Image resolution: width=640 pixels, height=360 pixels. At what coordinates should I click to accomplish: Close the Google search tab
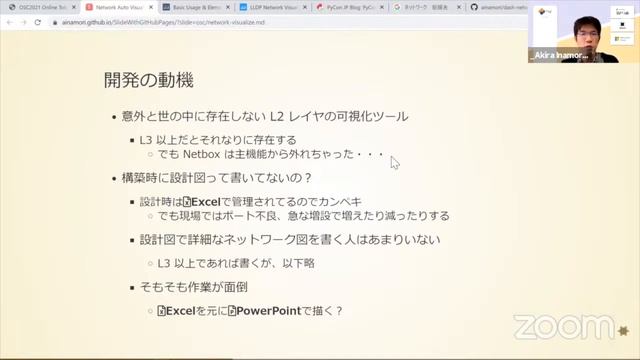click(459, 7)
